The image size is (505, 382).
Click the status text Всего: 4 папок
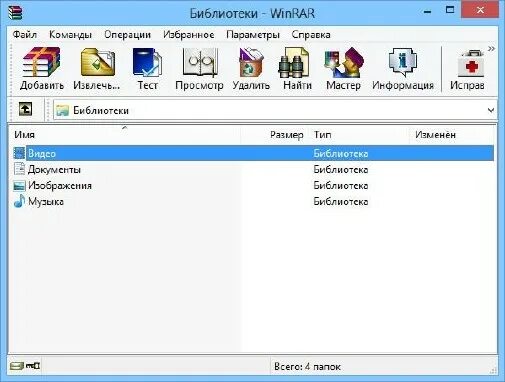pyautogui.click(x=307, y=367)
